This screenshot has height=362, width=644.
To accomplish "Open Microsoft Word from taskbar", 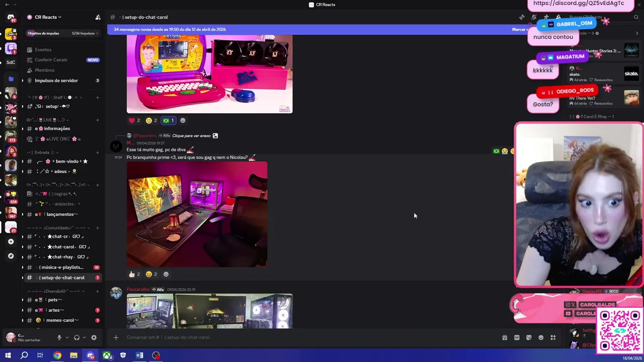I will (139, 355).
